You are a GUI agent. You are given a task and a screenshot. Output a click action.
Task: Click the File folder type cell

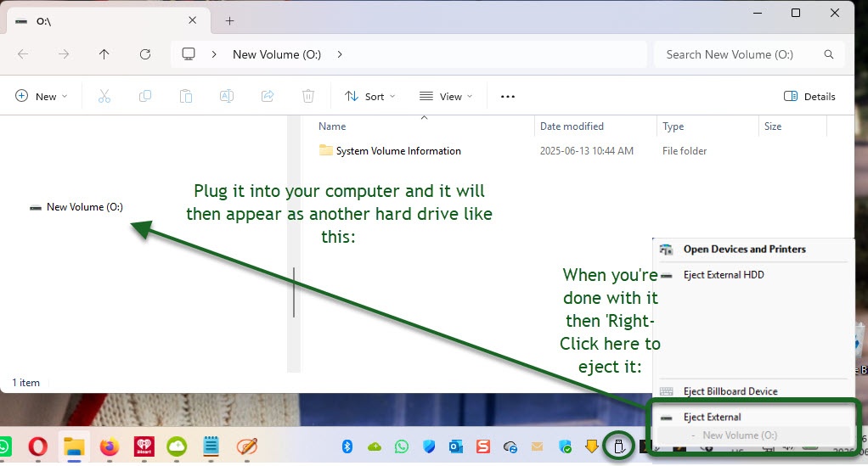coord(685,150)
